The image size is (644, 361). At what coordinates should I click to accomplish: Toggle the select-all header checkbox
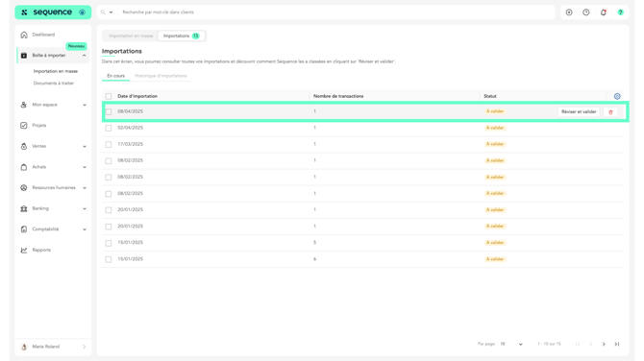109,96
